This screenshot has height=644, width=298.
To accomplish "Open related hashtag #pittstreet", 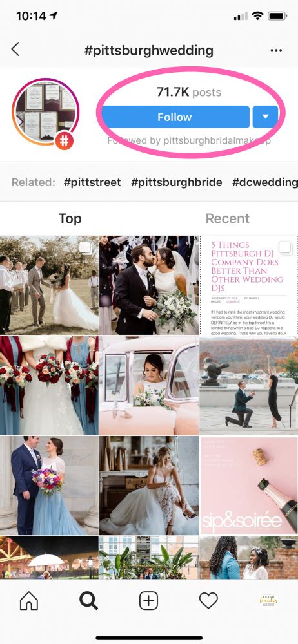I will 92,182.
